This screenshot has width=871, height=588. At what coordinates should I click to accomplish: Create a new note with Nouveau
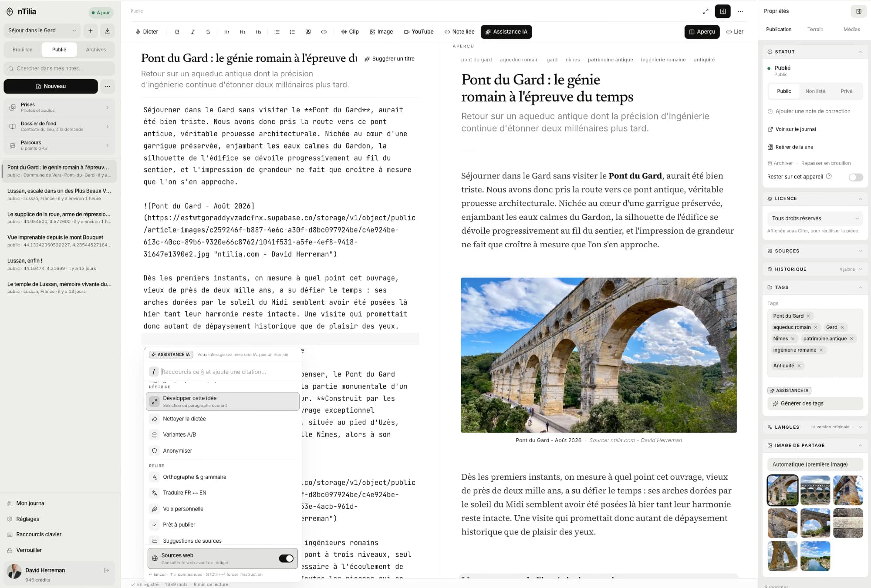click(51, 86)
